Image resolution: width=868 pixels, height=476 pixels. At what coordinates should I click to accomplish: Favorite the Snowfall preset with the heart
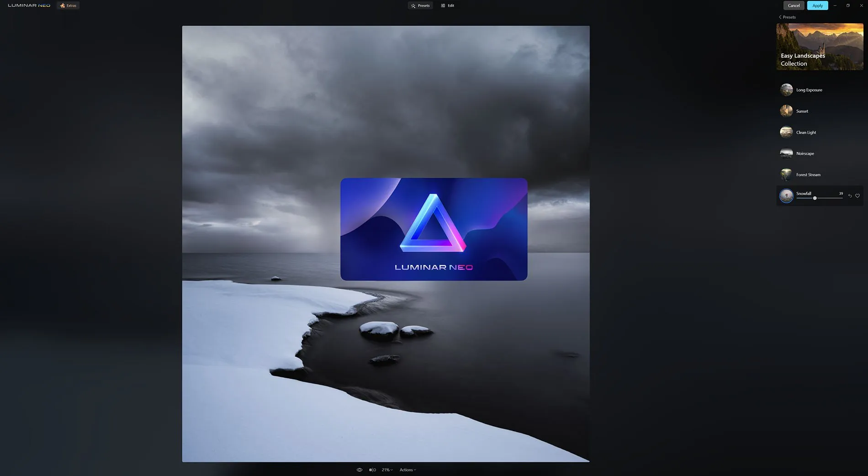click(857, 196)
